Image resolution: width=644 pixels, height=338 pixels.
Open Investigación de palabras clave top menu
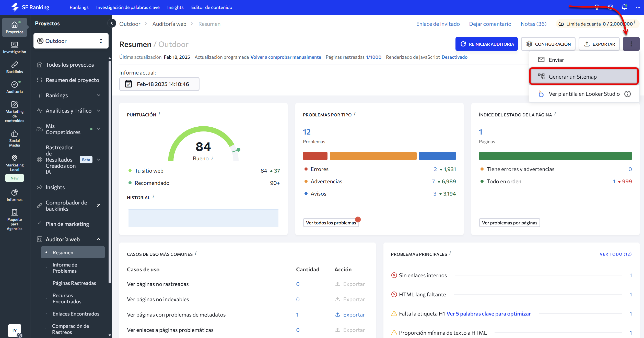tap(128, 7)
